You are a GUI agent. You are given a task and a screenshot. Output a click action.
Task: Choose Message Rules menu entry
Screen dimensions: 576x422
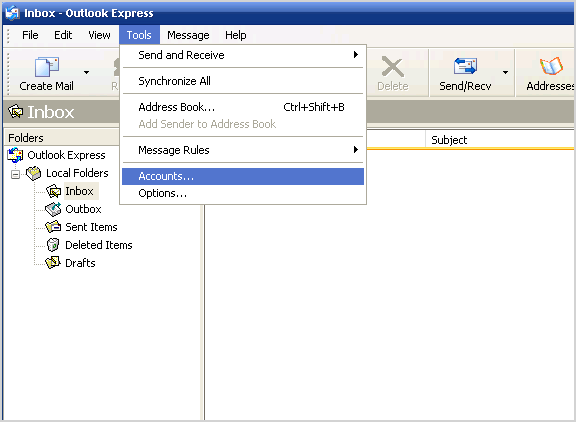pyautogui.click(x=243, y=150)
